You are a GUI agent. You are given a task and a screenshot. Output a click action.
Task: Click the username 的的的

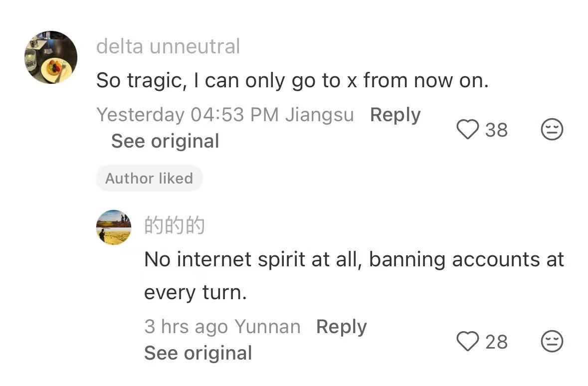[174, 225]
